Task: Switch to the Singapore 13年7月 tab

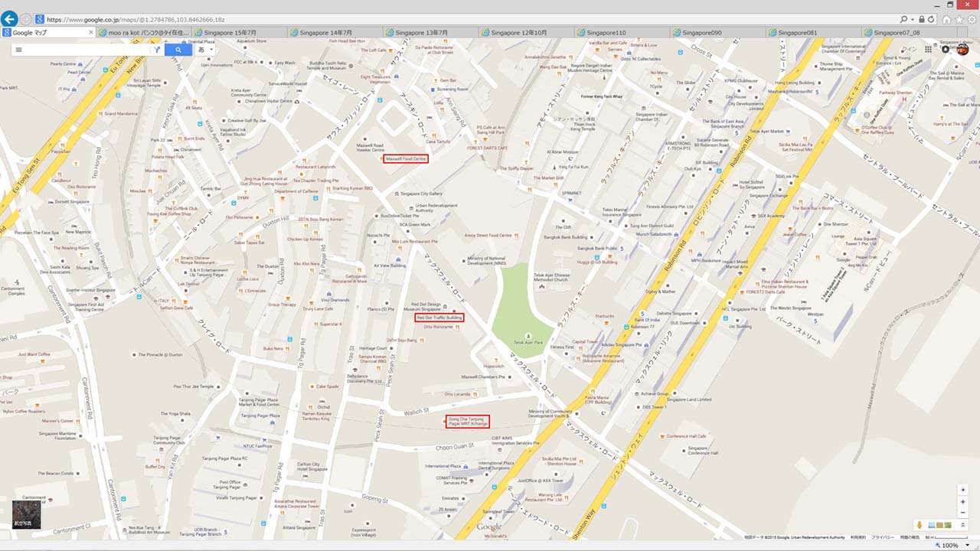Action: pyautogui.click(x=432, y=33)
